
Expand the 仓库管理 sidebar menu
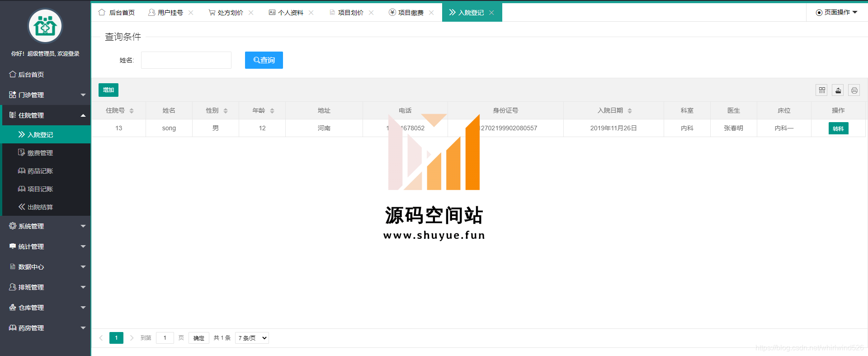click(x=45, y=308)
